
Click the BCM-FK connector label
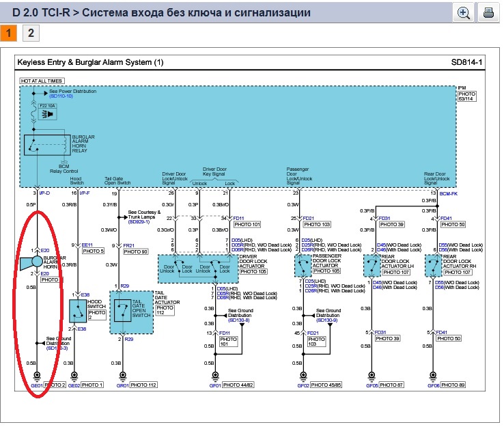pos(449,194)
